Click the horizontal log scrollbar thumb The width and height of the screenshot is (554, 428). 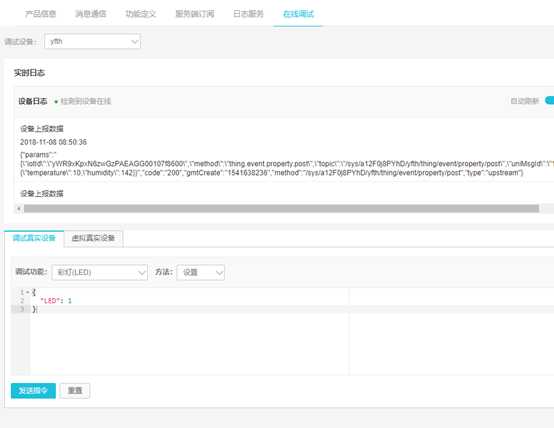[281, 209]
